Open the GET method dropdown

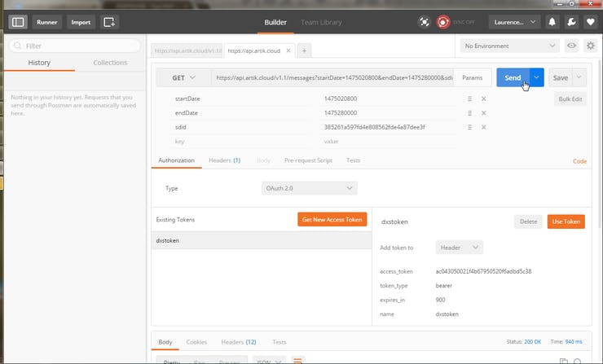click(182, 77)
